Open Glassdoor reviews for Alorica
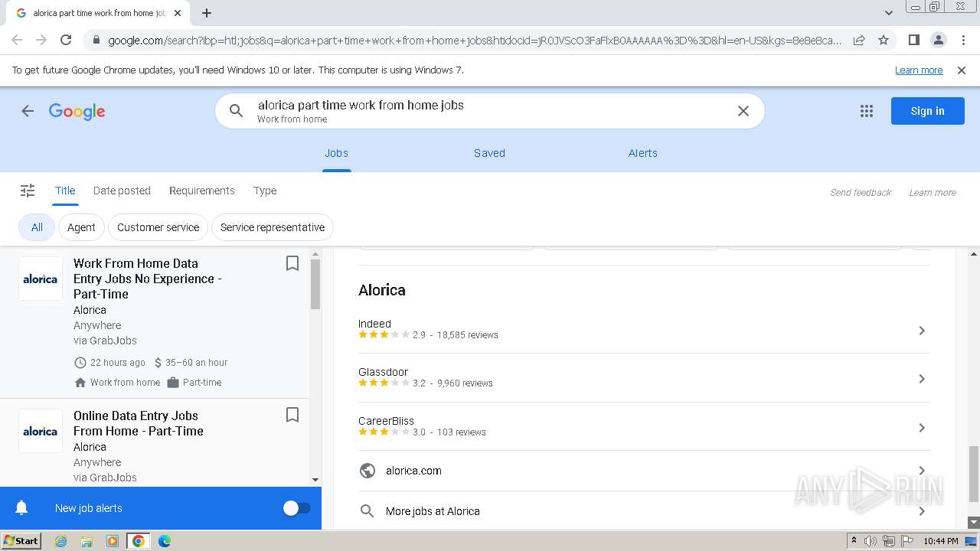The width and height of the screenshot is (980, 551). [644, 377]
